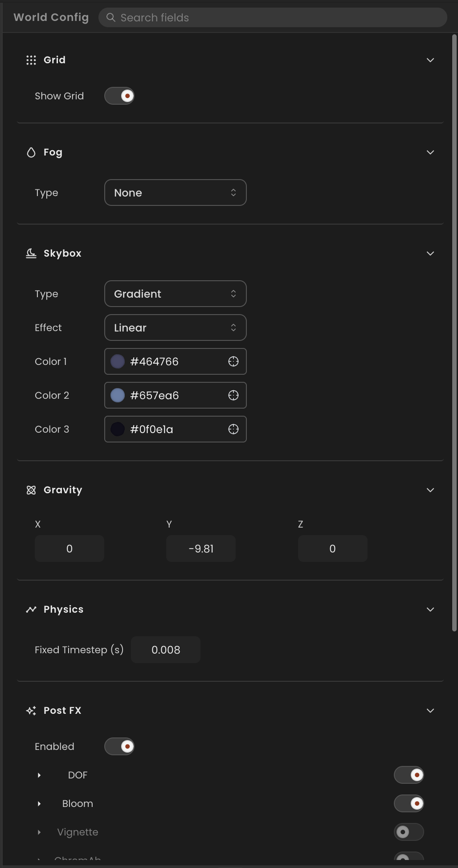This screenshot has height=868, width=458.
Task: Click the Fixed Timestep value field
Action: [x=166, y=650]
